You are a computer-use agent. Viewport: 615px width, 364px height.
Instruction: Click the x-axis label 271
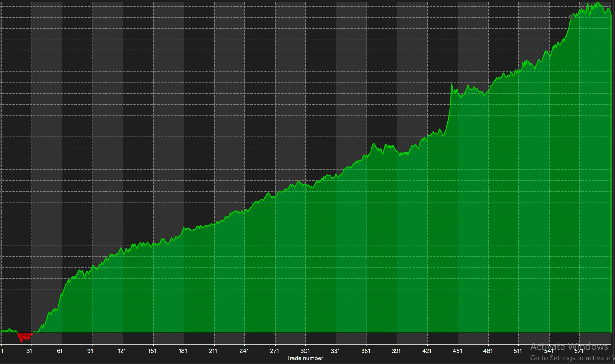[274, 351]
